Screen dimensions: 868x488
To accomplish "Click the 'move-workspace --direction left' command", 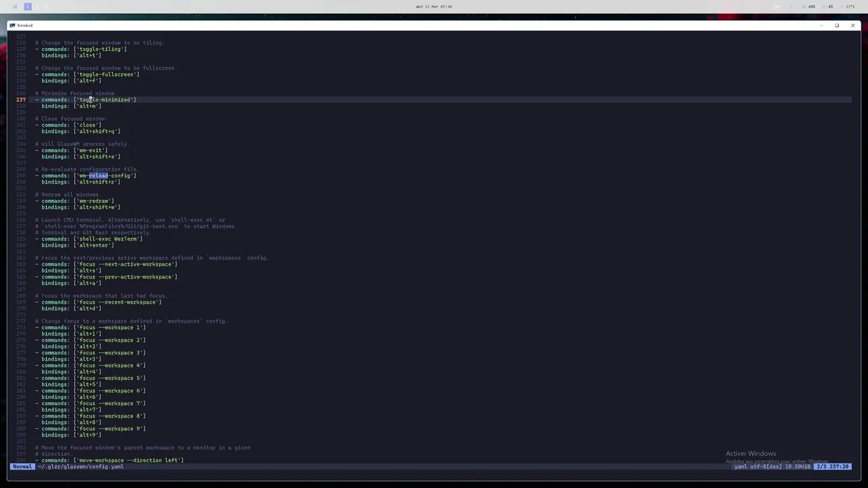I will (x=130, y=460).
